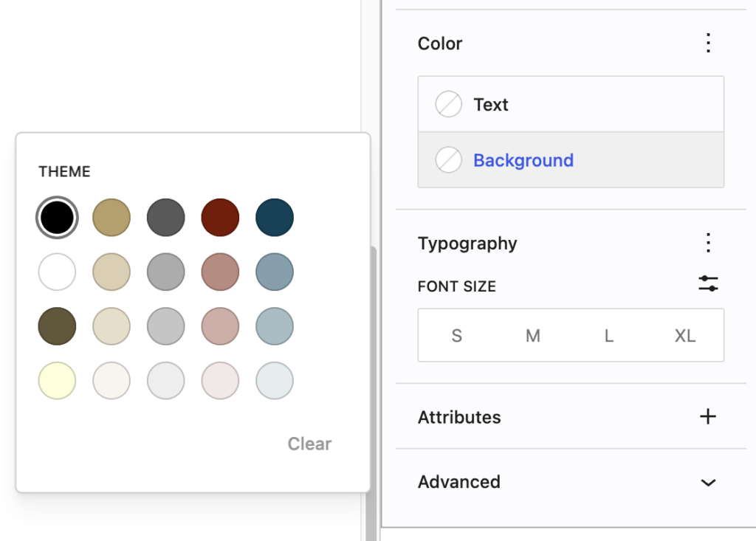The height and width of the screenshot is (541, 756).
Task: Pick the pale yellow swatch
Action: [57, 380]
